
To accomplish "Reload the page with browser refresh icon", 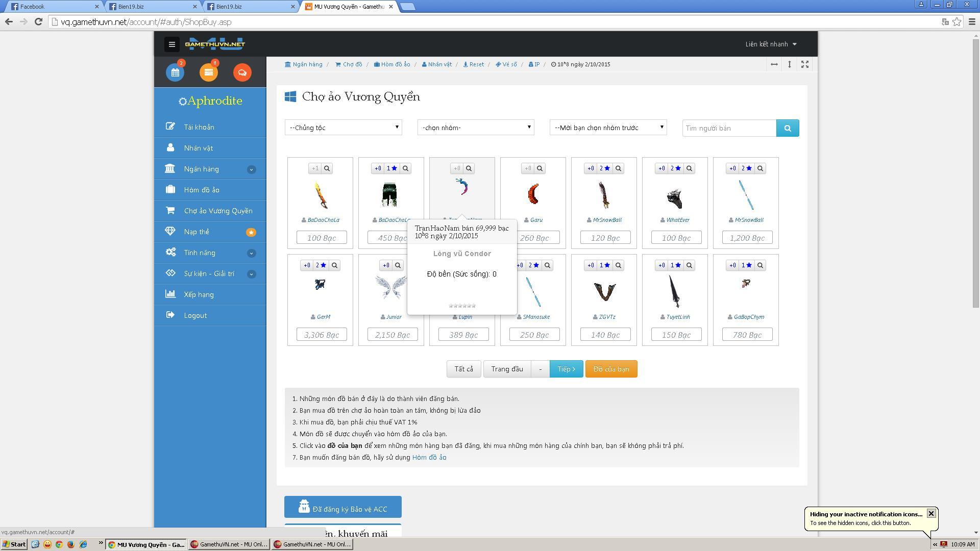I will 38,21.
